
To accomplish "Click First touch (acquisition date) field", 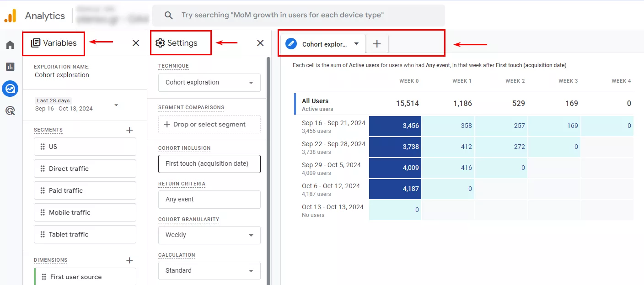I will [x=209, y=164].
